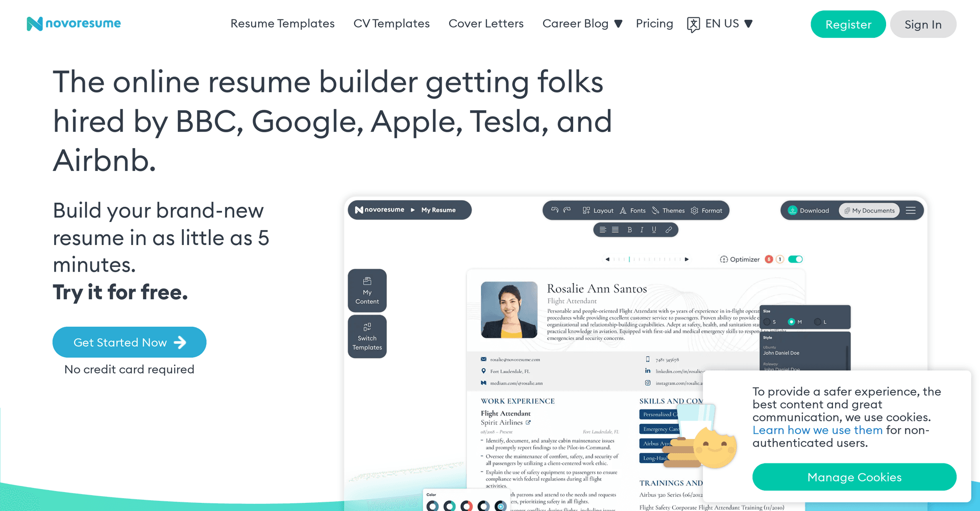This screenshot has height=511, width=980.
Task: Go to the Pricing page
Action: [654, 23]
